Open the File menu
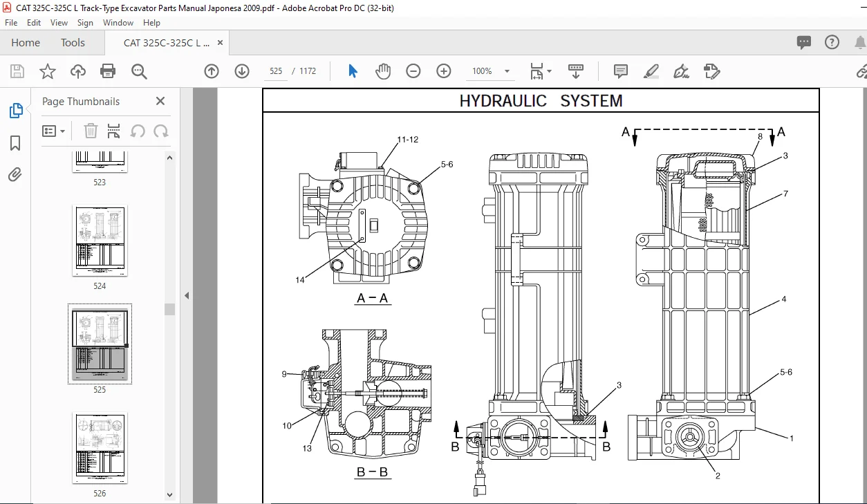 coord(11,23)
